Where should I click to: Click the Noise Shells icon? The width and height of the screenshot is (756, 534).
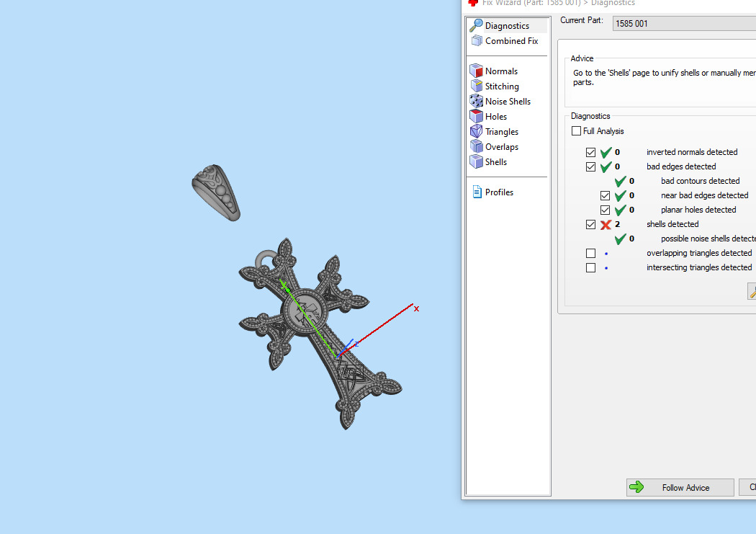[476, 101]
